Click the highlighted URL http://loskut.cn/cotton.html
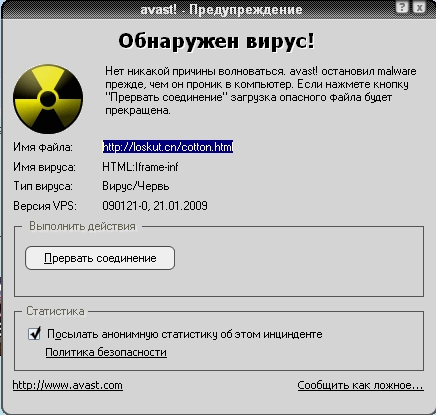Viewport: 436px width, 415px height. click(x=168, y=147)
